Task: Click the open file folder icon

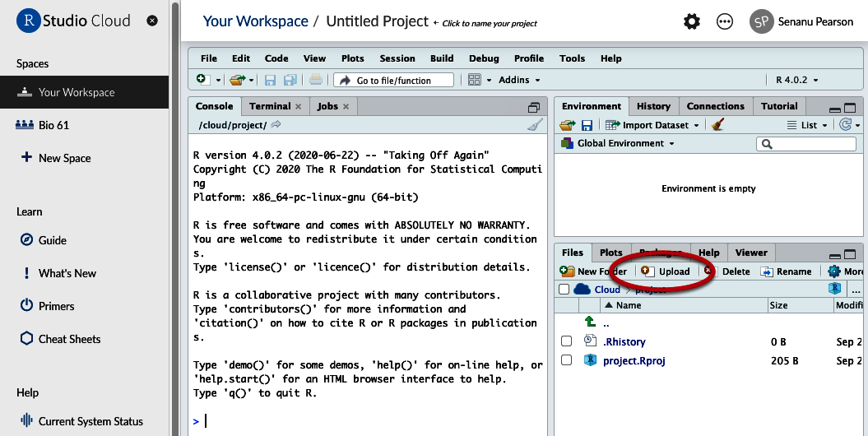Action: click(x=238, y=81)
